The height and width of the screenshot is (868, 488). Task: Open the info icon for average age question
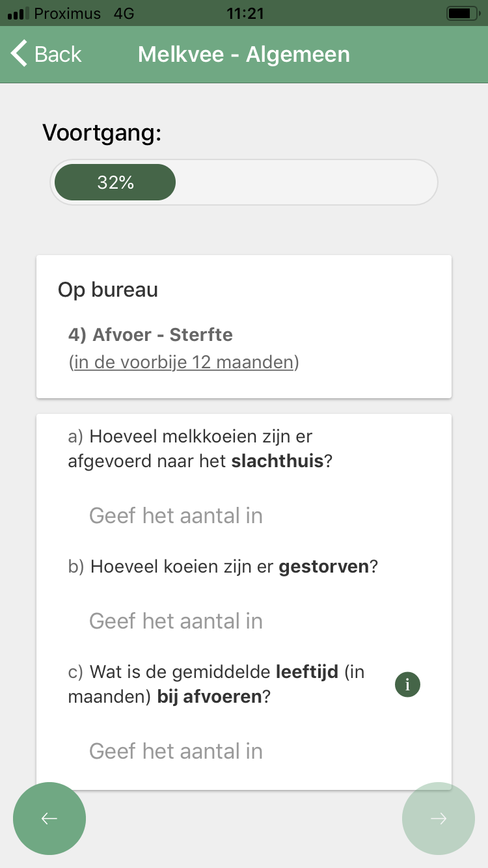(407, 685)
